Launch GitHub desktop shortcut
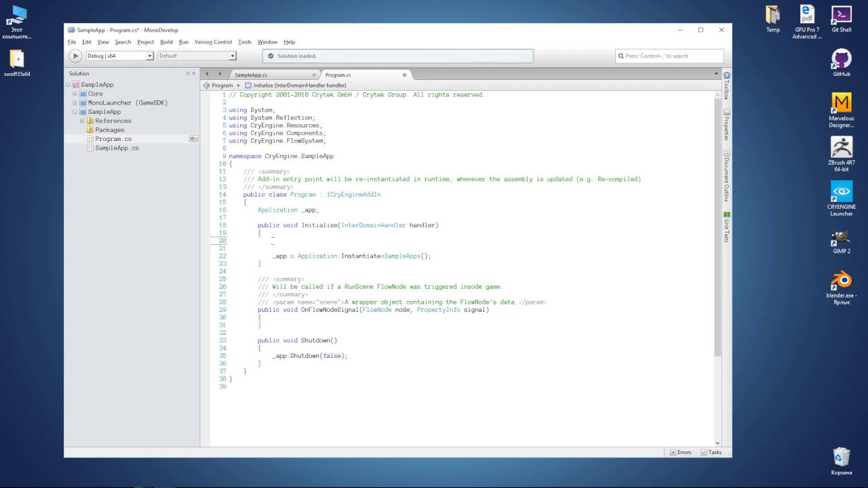 842,63
